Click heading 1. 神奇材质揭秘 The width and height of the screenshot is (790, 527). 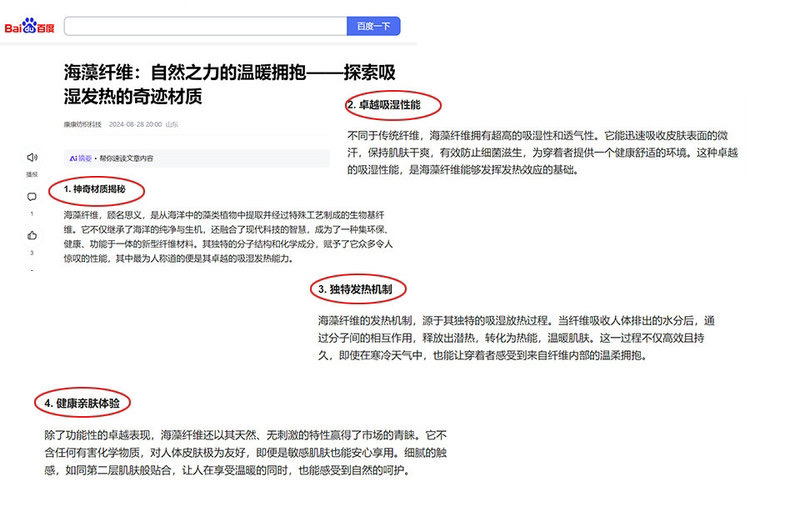tap(96, 189)
